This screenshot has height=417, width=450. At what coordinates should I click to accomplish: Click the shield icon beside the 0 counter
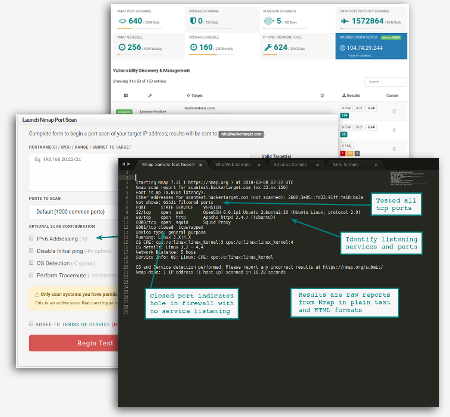(193, 21)
